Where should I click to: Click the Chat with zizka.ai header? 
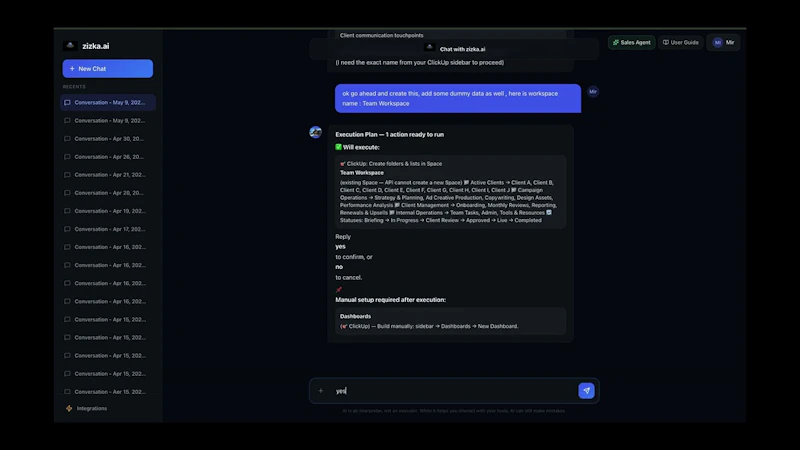point(455,49)
